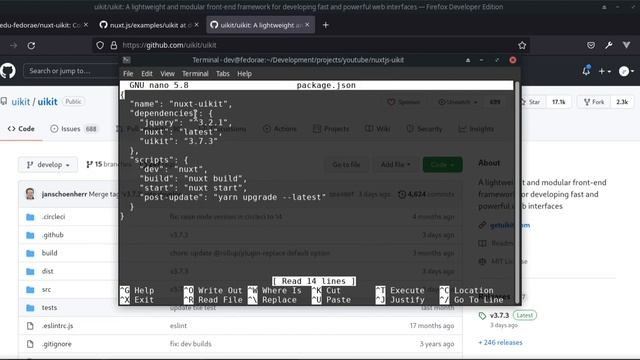
Task: Open the terminal File menu
Action: pos(128,74)
